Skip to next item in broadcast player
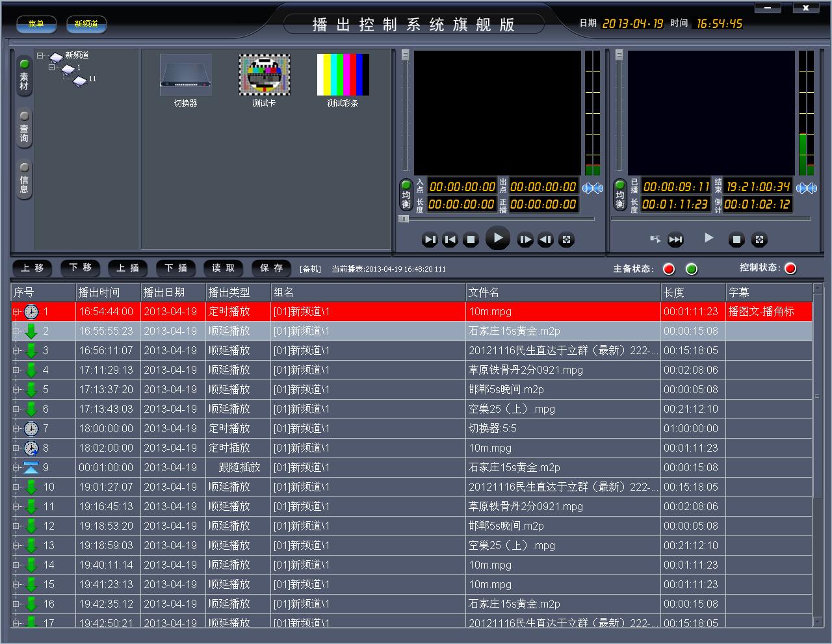 676,240
